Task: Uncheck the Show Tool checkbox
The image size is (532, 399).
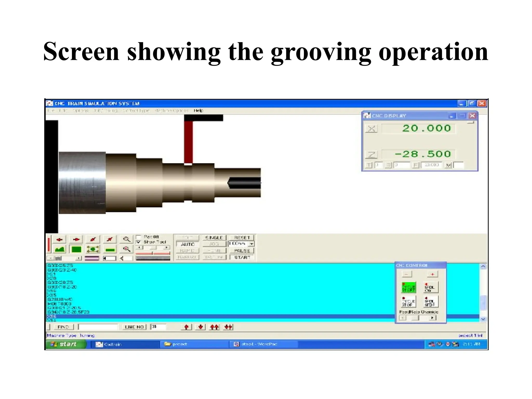Action: coord(138,242)
